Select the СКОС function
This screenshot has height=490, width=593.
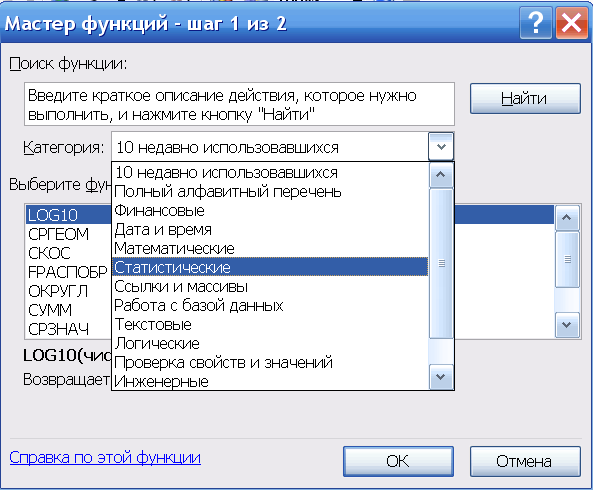point(69,253)
